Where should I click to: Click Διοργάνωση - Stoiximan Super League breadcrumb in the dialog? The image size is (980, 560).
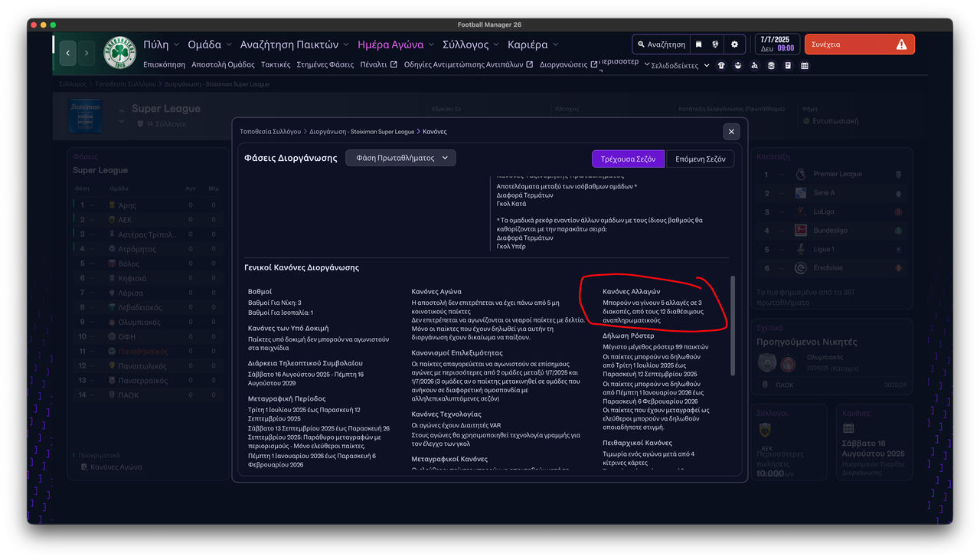pos(362,132)
